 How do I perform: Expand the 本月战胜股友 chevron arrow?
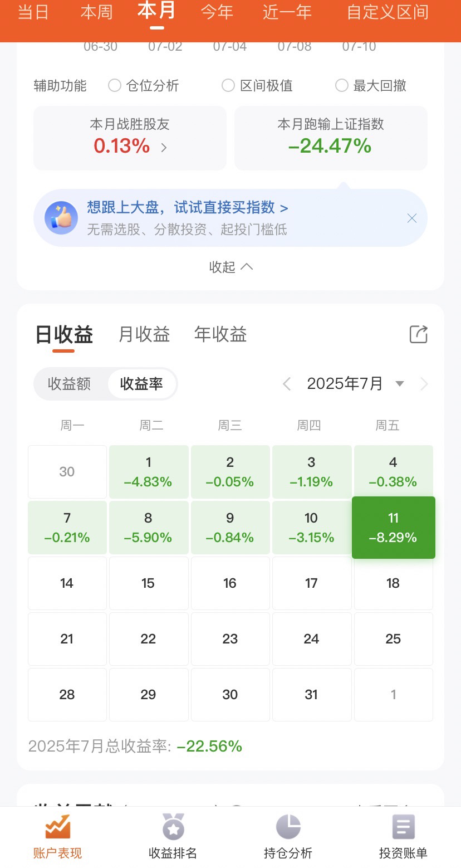click(x=164, y=148)
